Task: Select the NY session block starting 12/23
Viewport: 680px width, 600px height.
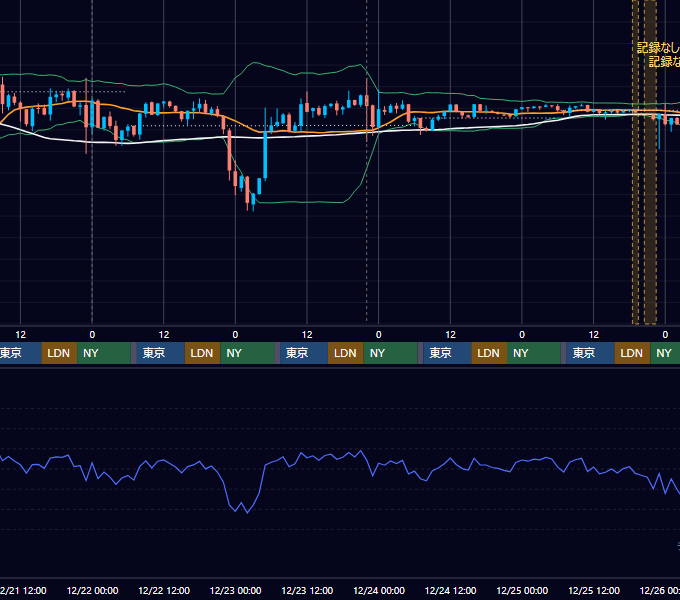Action: 390,353
